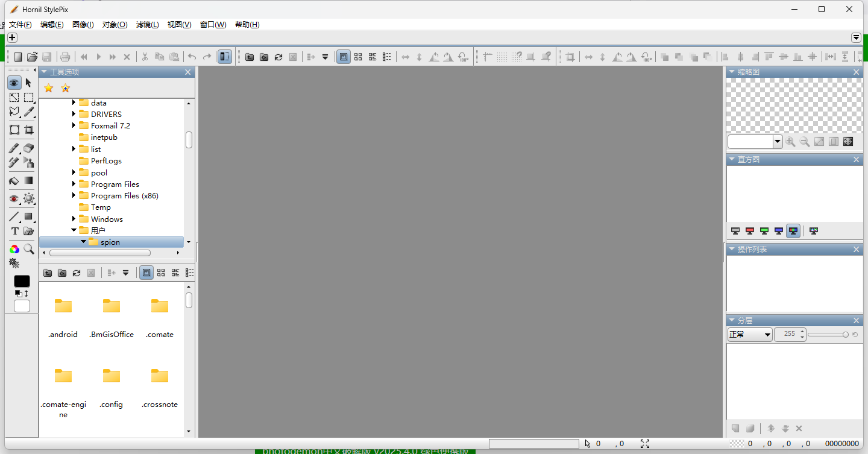This screenshot has width=868, height=454.
Task: Go up one folder in lower browser toolbar
Action: pyautogui.click(x=48, y=273)
